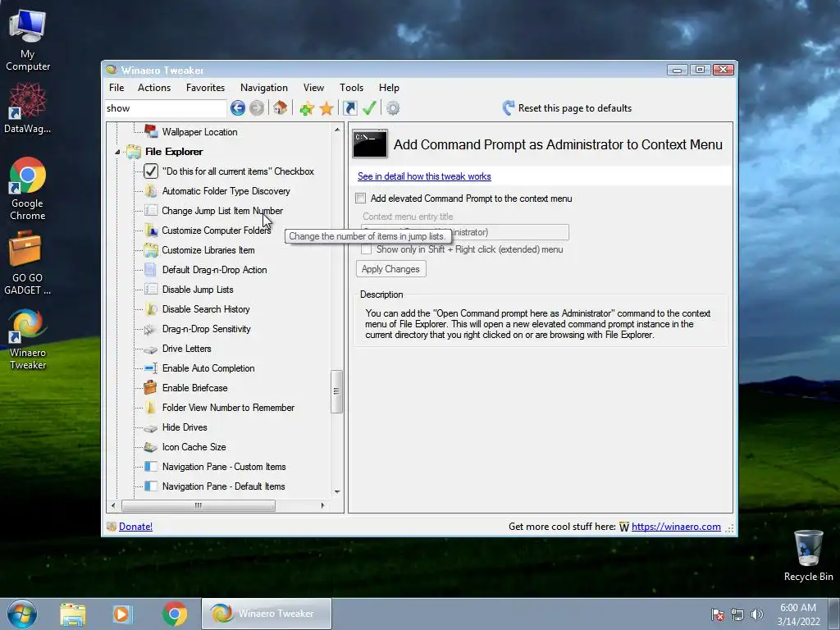Image resolution: width=840 pixels, height=630 pixels.
Task: Click the tree scroll down arrow
Action: [x=337, y=491]
